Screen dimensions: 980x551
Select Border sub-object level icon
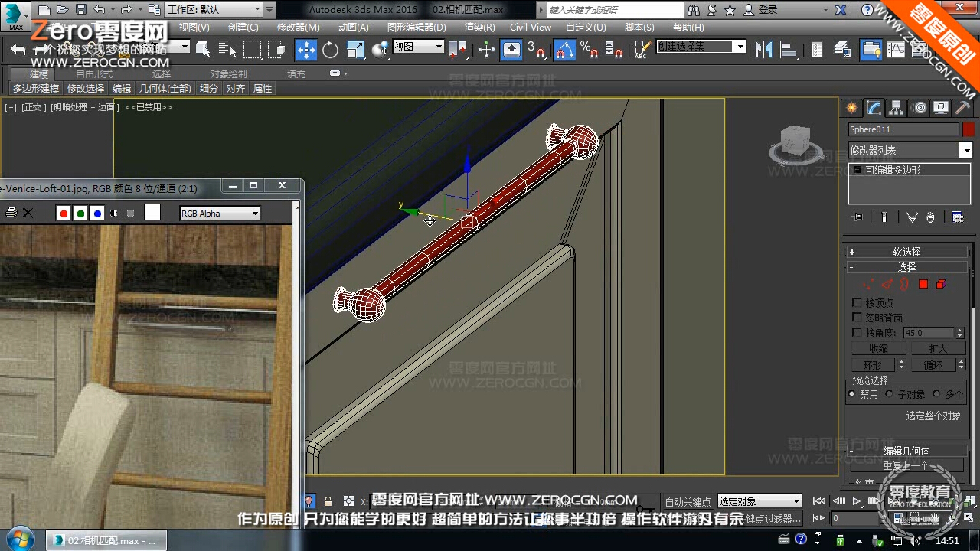pyautogui.click(x=904, y=285)
